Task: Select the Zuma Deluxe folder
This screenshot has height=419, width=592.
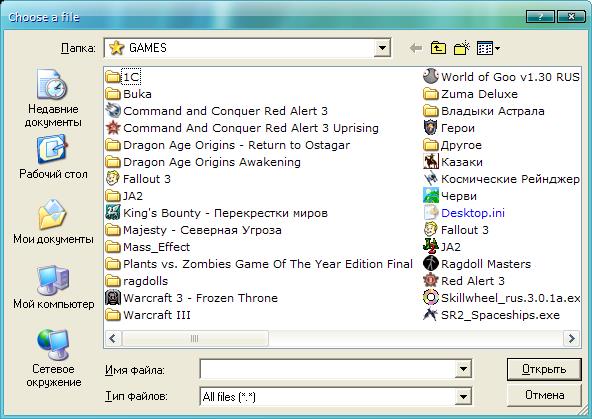Action: coord(470,94)
